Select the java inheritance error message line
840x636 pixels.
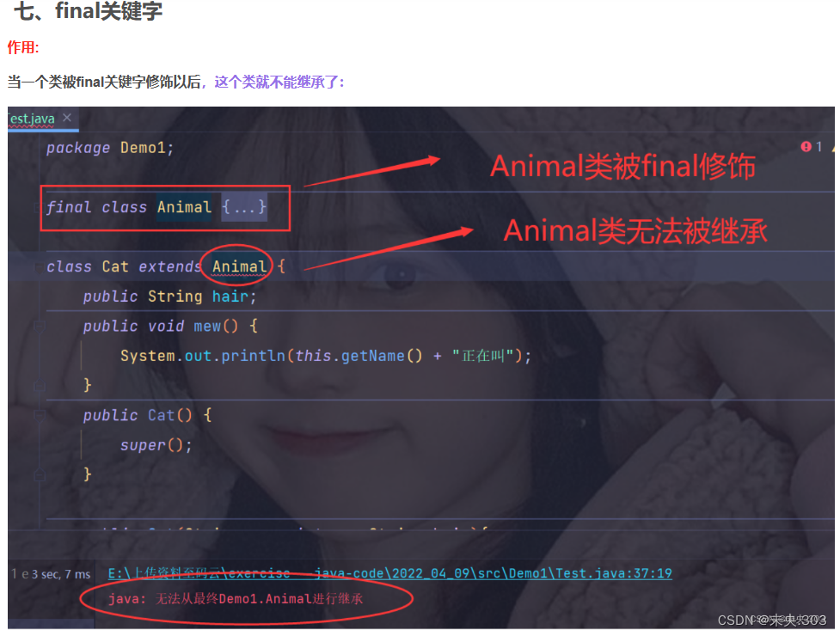pos(236,598)
